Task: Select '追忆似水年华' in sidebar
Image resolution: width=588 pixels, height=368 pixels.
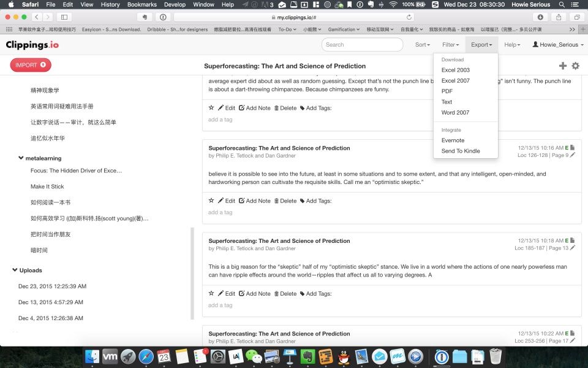Action: click(48, 138)
